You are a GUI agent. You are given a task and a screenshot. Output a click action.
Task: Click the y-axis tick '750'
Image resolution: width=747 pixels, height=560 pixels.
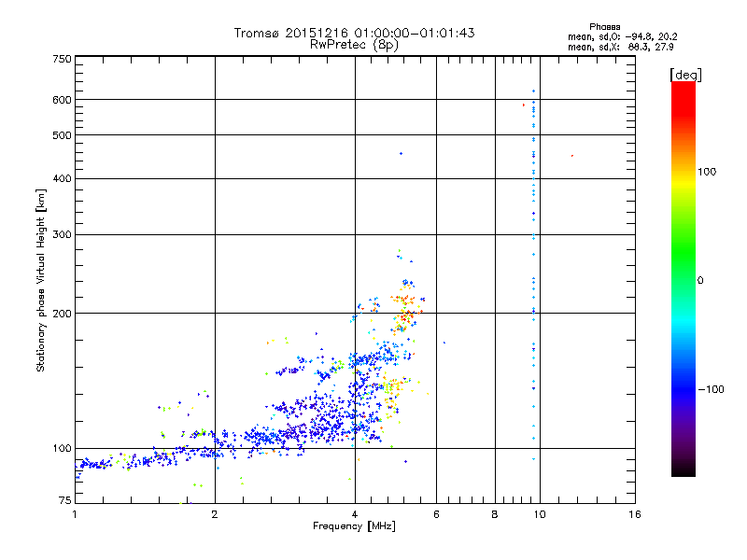pyautogui.click(x=62, y=59)
